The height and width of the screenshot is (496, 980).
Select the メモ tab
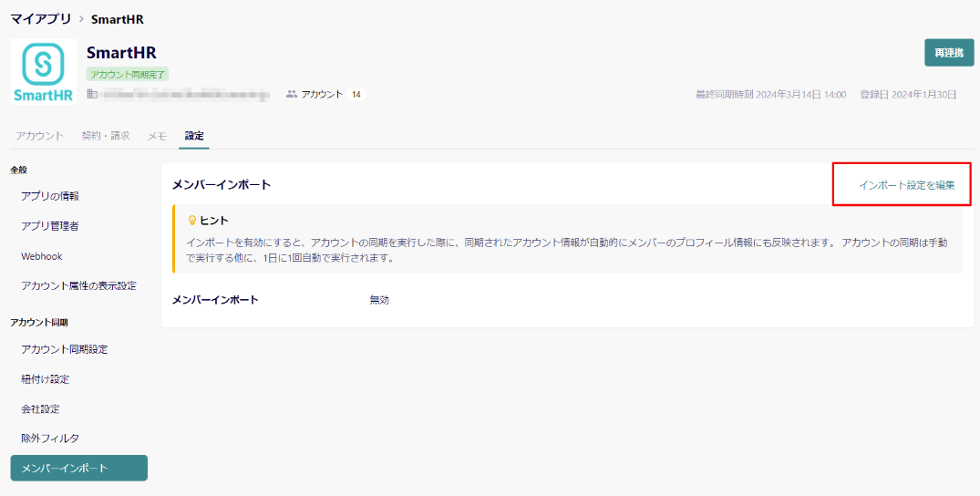[157, 136]
